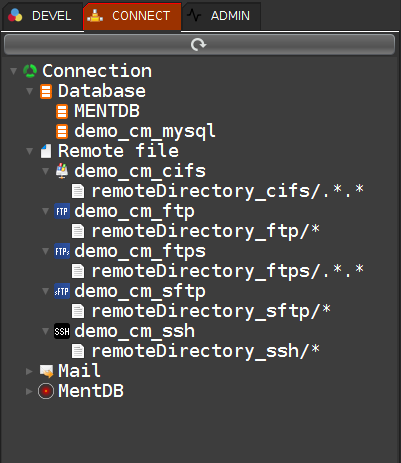Click the refresh arrow icon in toolbar
401x463 pixels.
(199, 44)
